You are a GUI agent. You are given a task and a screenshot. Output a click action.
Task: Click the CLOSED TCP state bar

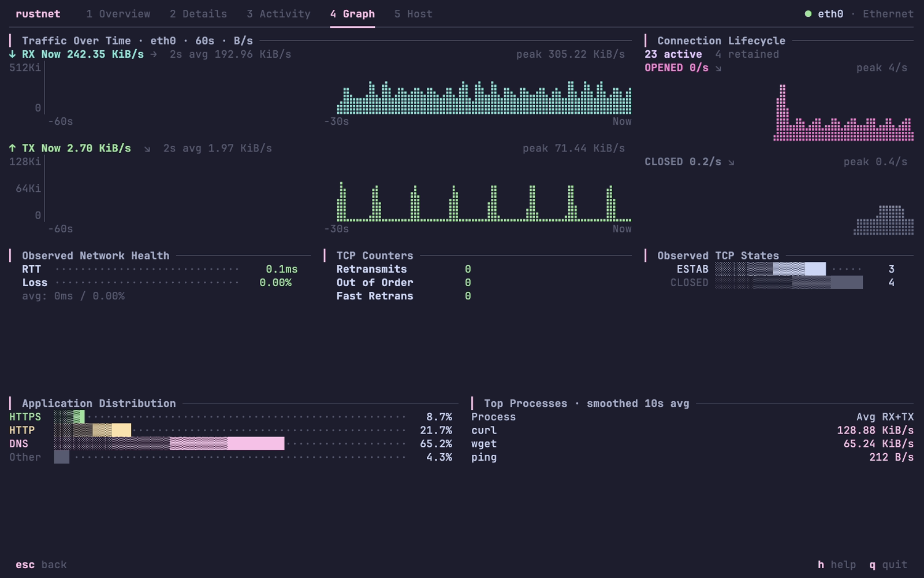pos(789,283)
